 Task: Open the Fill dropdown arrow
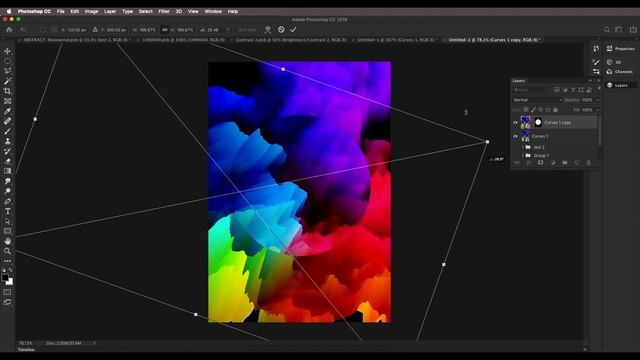point(598,110)
